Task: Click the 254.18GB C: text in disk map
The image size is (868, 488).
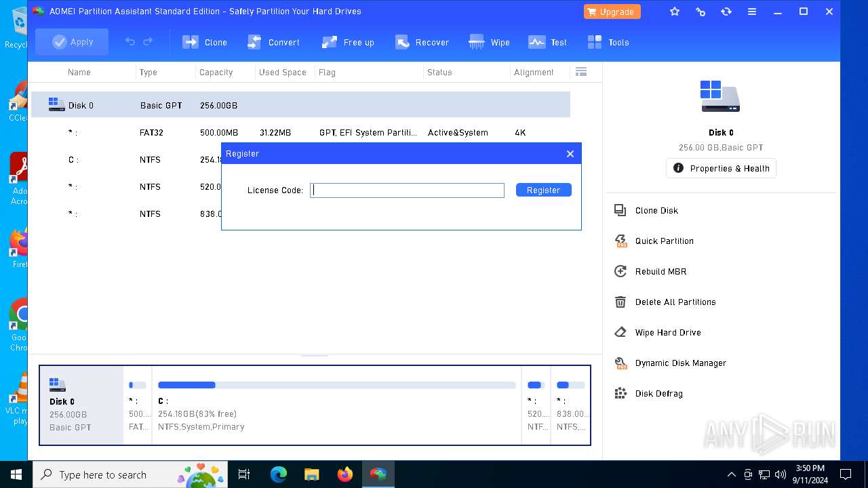Action: [197, 414]
